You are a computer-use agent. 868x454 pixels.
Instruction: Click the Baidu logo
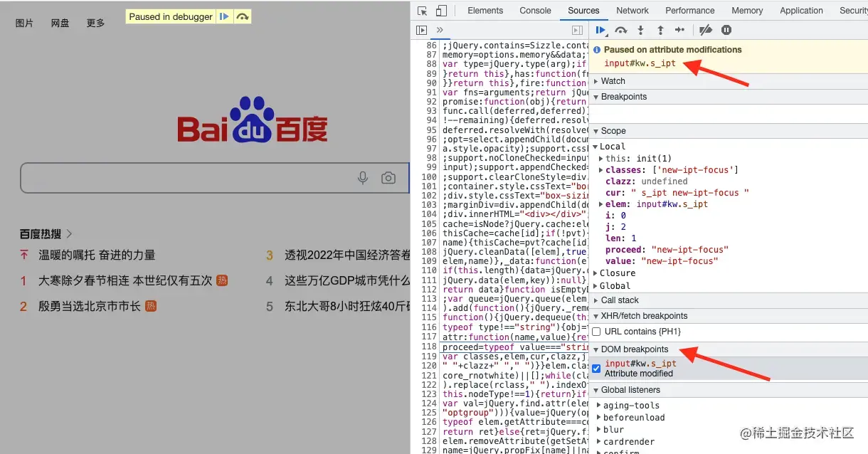[253, 120]
